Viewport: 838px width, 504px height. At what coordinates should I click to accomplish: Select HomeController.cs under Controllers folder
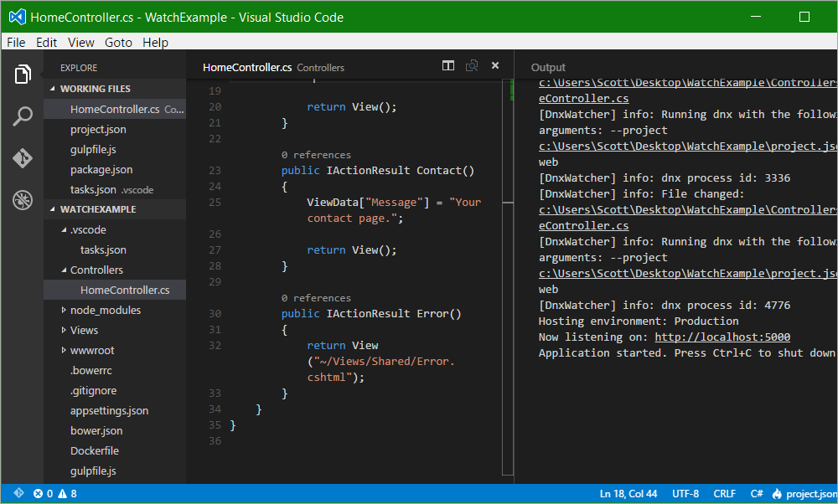pos(115,290)
